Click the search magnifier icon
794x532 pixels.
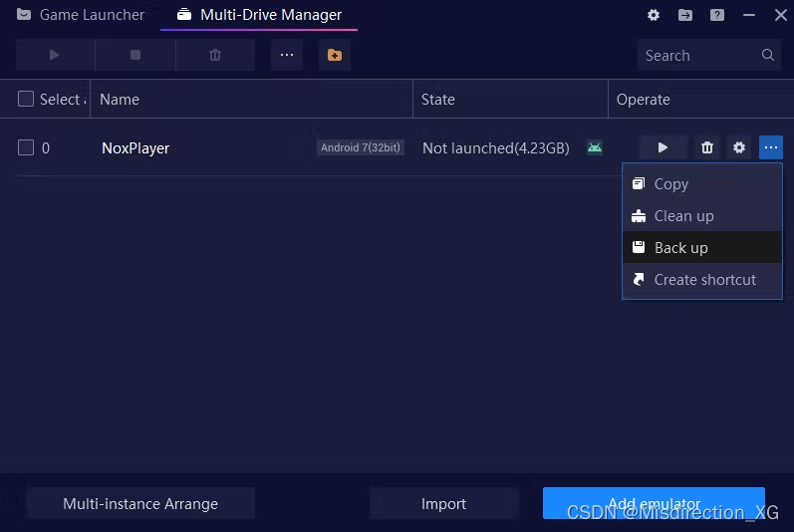click(768, 55)
